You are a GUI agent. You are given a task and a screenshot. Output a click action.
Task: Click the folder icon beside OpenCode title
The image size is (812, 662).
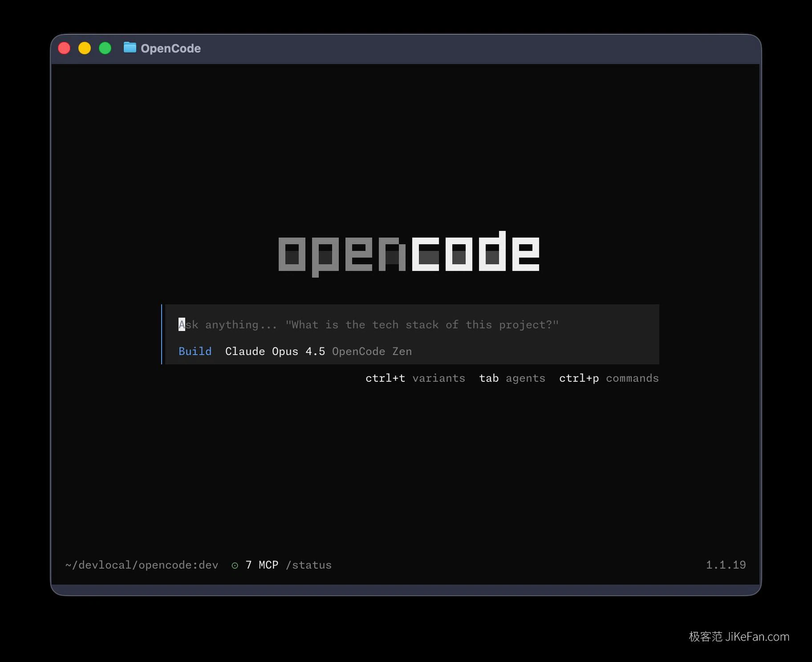[x=130, y=48]
